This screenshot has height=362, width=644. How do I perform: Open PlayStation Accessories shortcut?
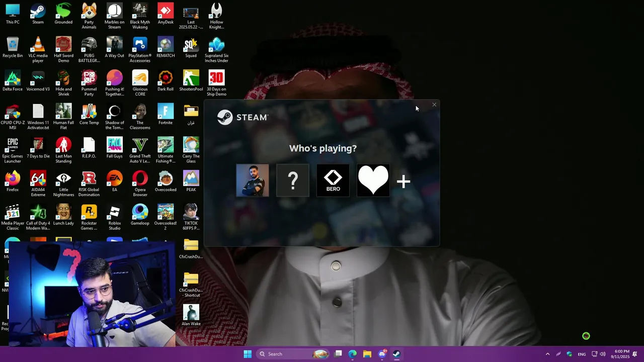coord(140,49)
